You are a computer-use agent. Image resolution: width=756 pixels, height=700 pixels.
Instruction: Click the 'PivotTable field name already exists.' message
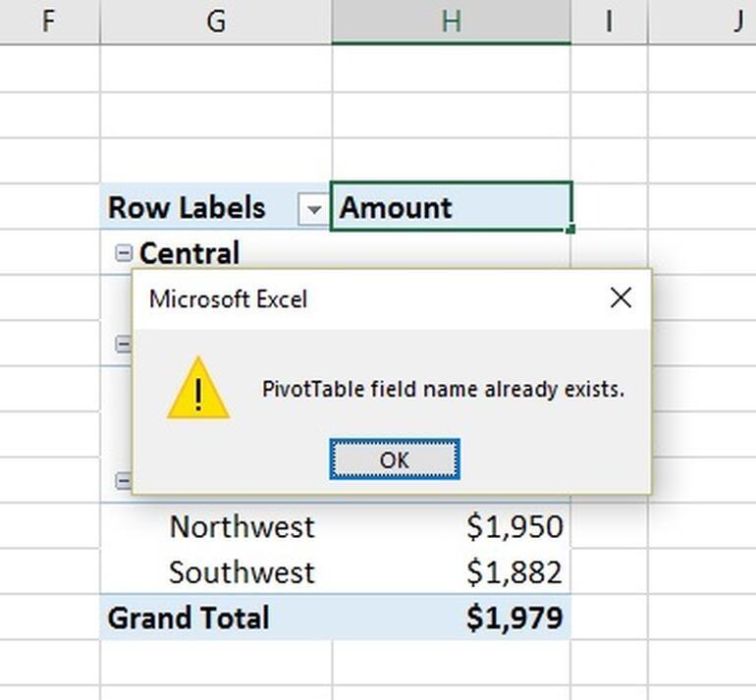[443, 389]
